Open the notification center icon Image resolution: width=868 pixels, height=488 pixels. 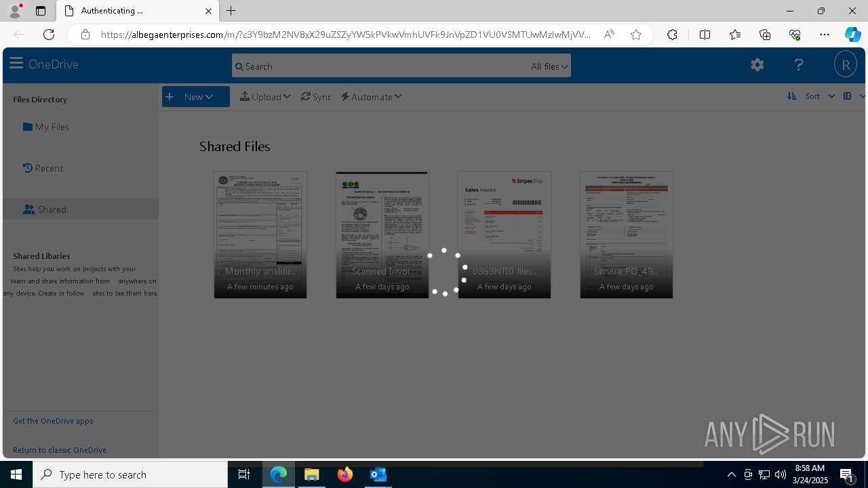tap(846, 474)
